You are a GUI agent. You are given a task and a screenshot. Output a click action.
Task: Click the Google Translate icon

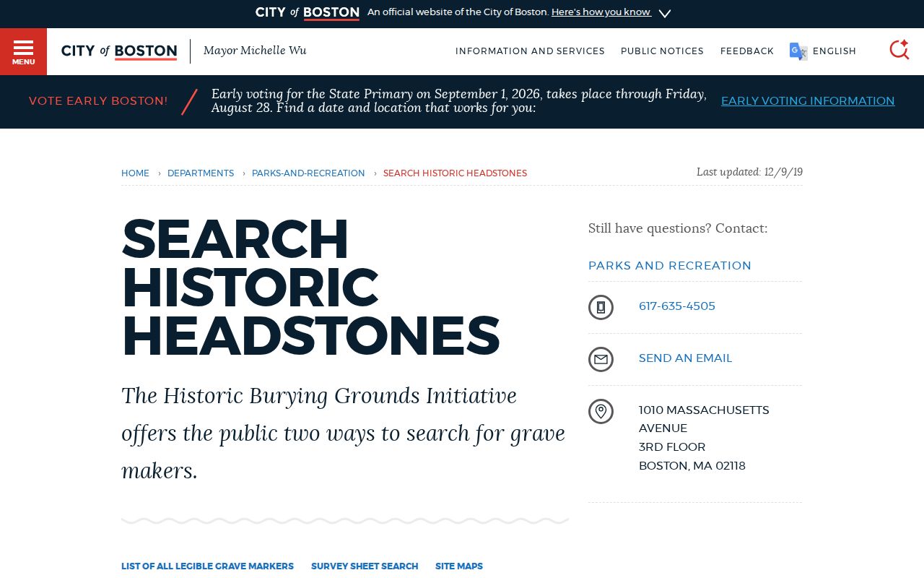coord(798,51)
